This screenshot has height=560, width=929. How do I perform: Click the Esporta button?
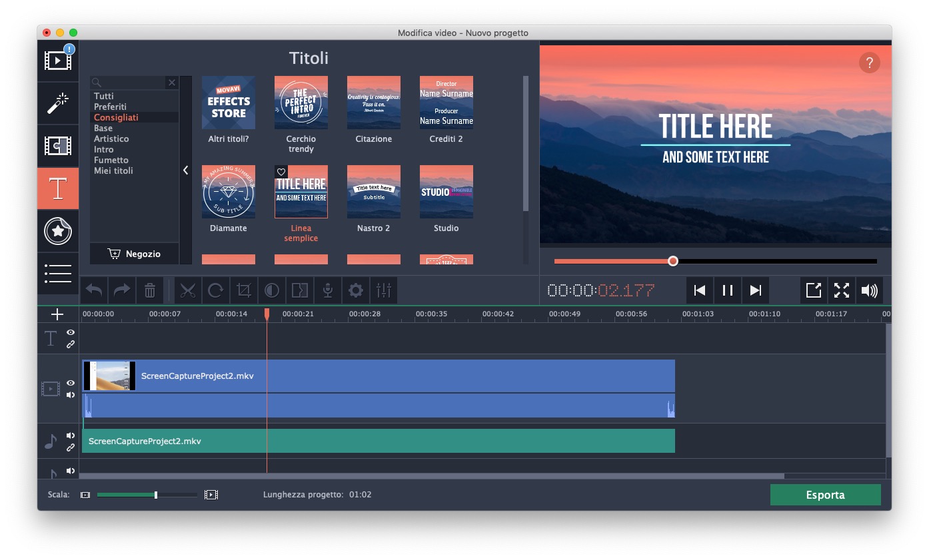click(825, 495)
